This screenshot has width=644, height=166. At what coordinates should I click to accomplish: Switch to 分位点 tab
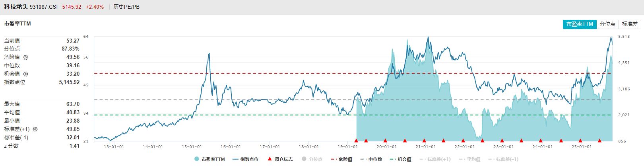[x=607, y=24]
